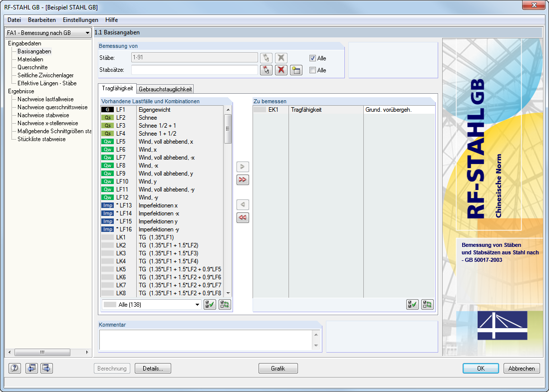Remove all cases with double left arrow
This screenshot has width=549, height=392.
[242, 217]
